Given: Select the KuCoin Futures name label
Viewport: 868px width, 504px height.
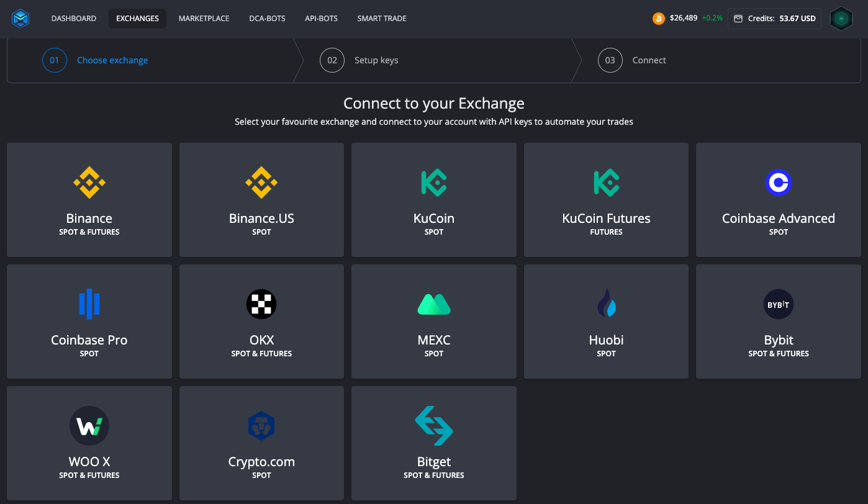Looking at the screenshot, I should pos(606,218).
